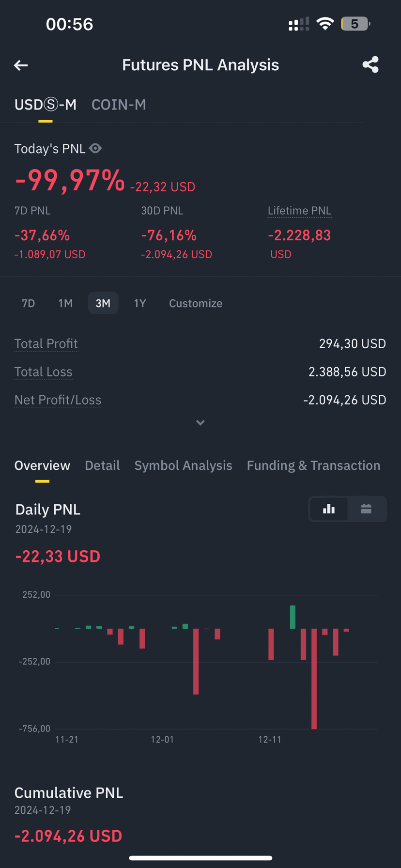Toggle the eye icon beside Today's PNL
This screenshot has height=868, width=401.
click(95, 148)
